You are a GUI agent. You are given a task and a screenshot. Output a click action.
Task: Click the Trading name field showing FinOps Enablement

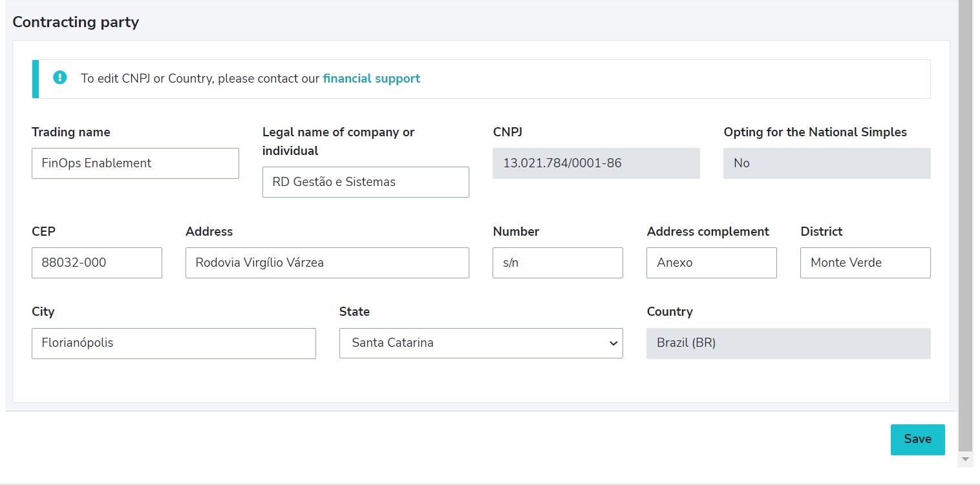[x=135, y=163]
